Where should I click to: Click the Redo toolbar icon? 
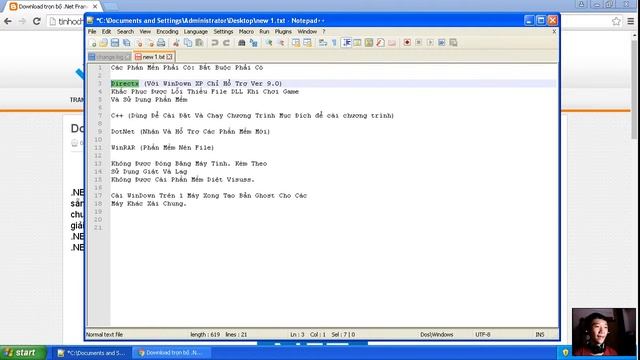[x=226, y=43]
